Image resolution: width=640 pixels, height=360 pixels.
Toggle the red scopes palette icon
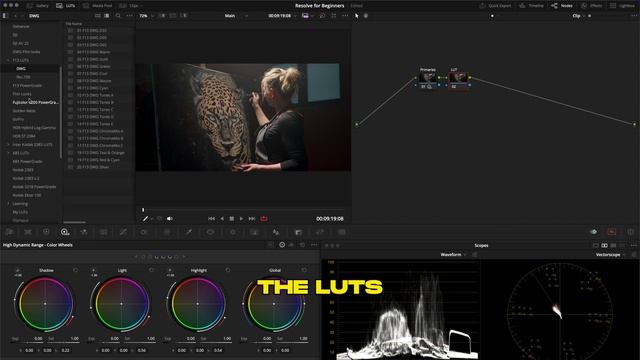tap(612, 232)
